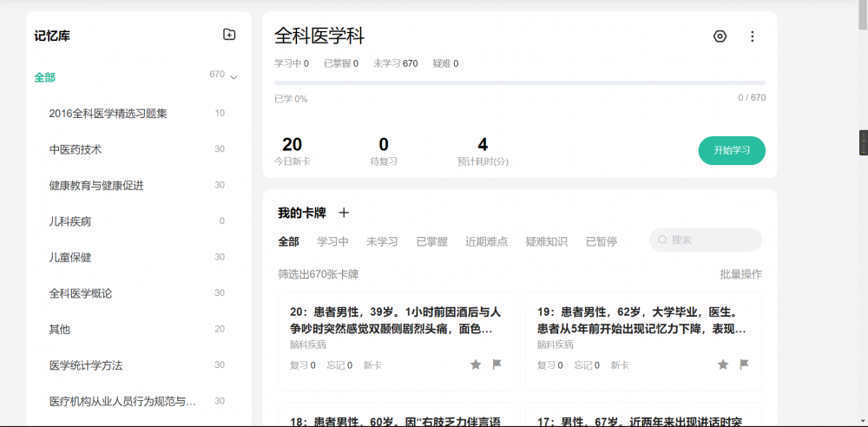Switch to the 已暂停 tab
868x427 pixels.
click(602, 241)
